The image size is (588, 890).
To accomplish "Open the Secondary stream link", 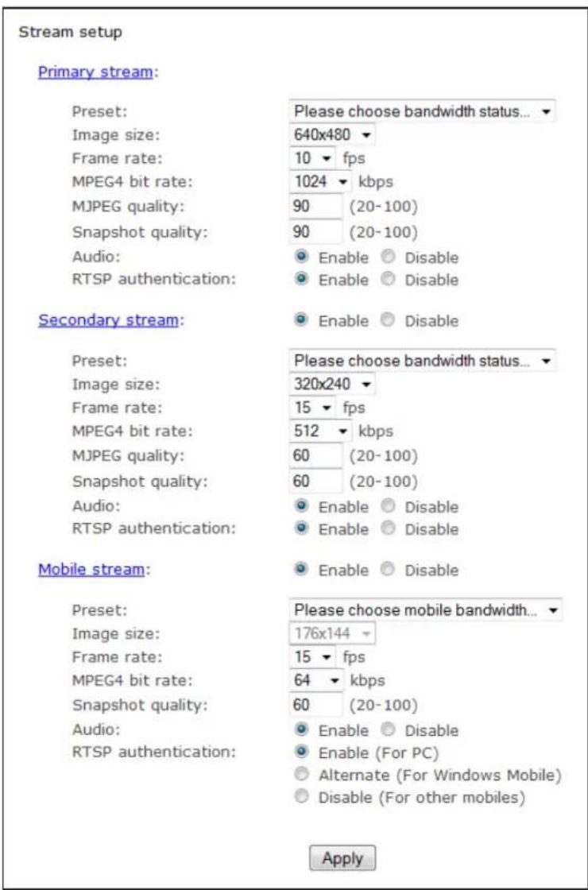I will (108, 320).
